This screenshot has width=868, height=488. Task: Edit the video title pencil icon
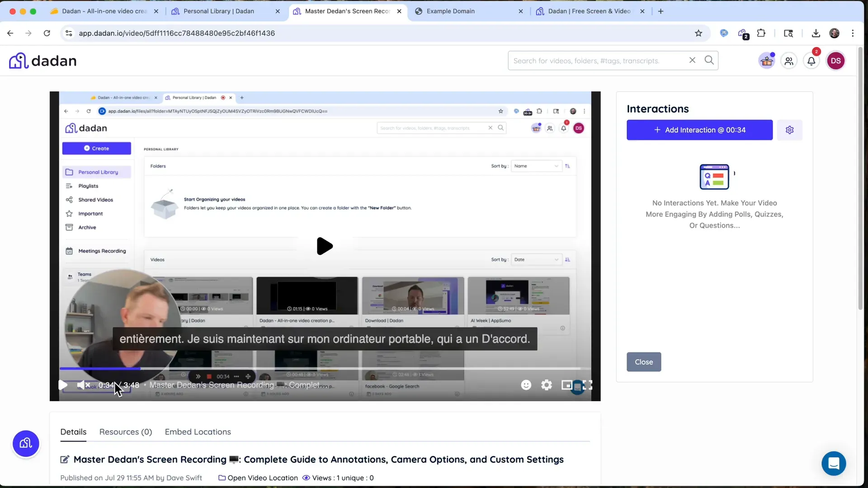pyautogui.click(x=65, y=460)
